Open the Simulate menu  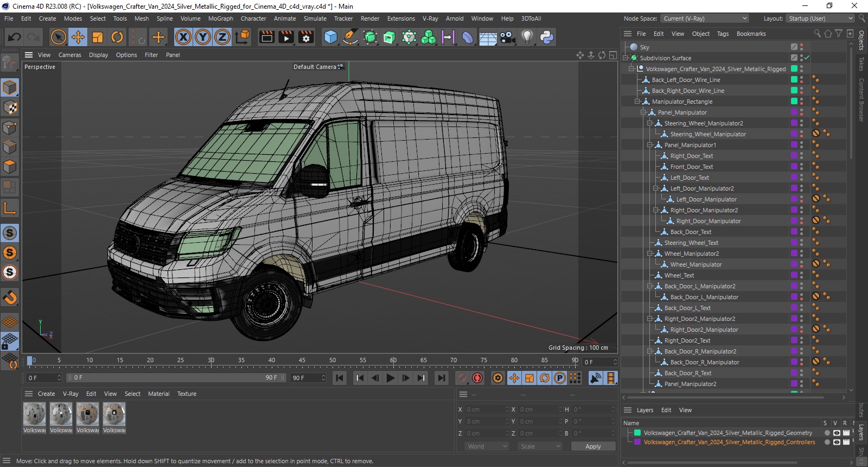[x=315, y=18]
